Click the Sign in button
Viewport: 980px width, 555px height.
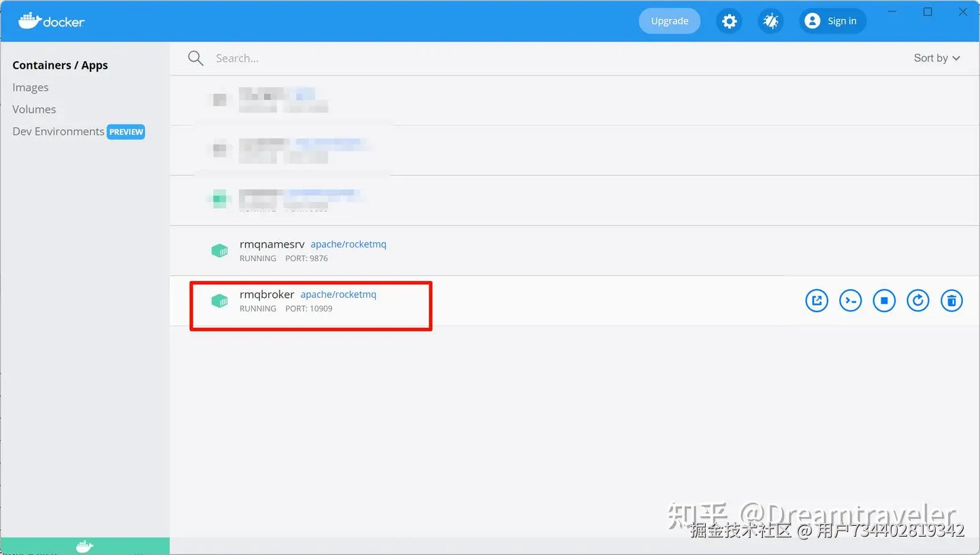point(832,21)
